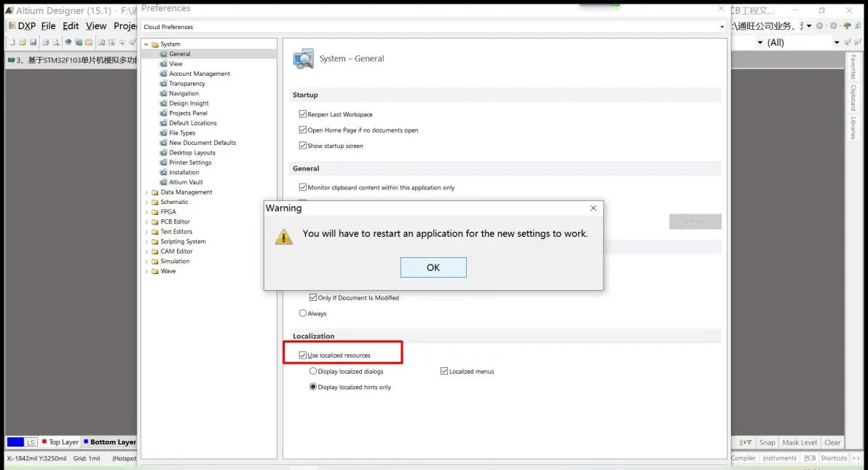Click OK in the Warning dialog
868x470 pixels.
tap(433, 267)
